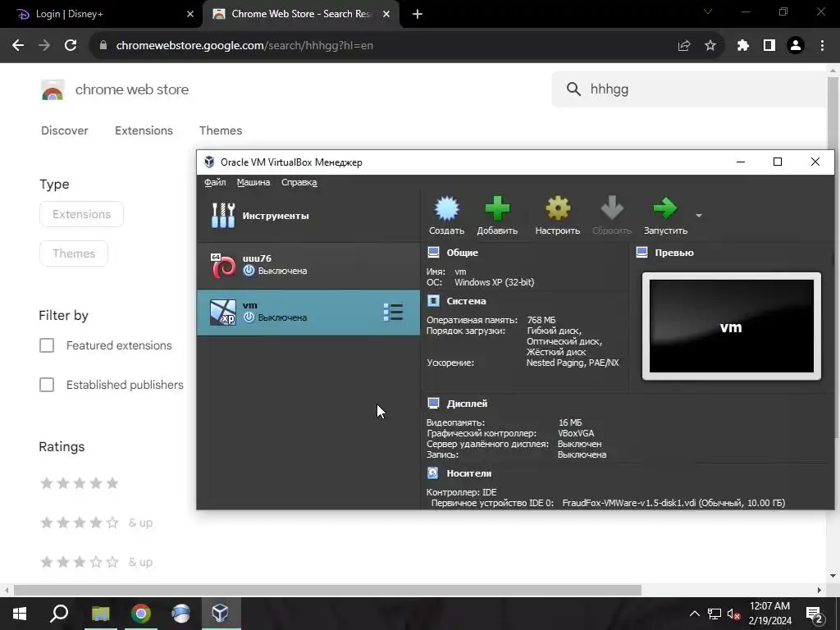Toggle the Chrome side panel icon

(769, 46)
